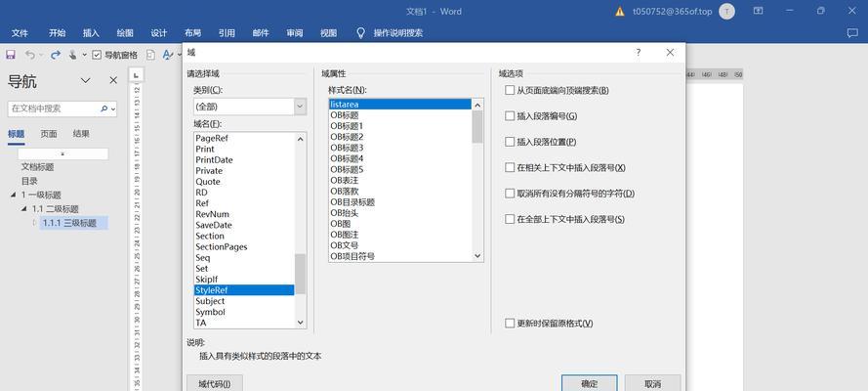Select the 'SectionPages' field name

coord(222,247)
